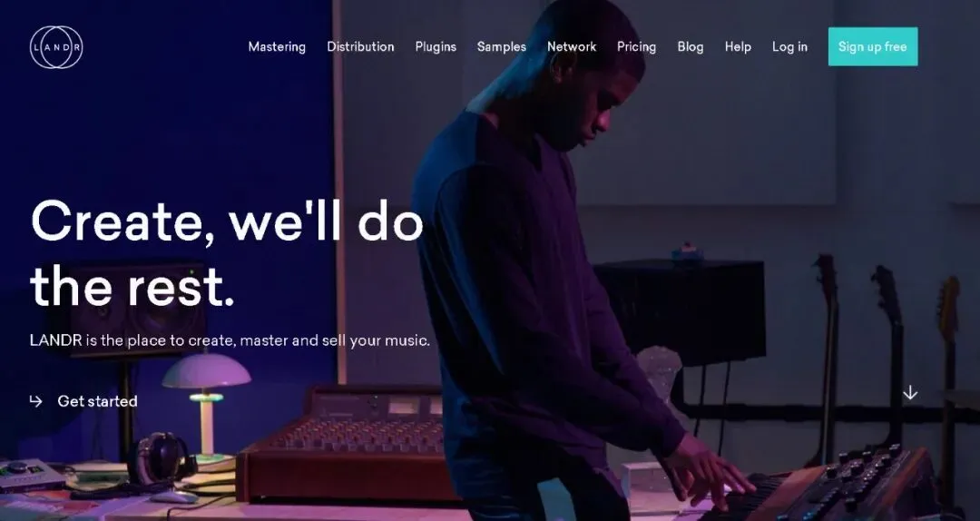
Task: Click the Sign up free button
Action: pos(873,46)
